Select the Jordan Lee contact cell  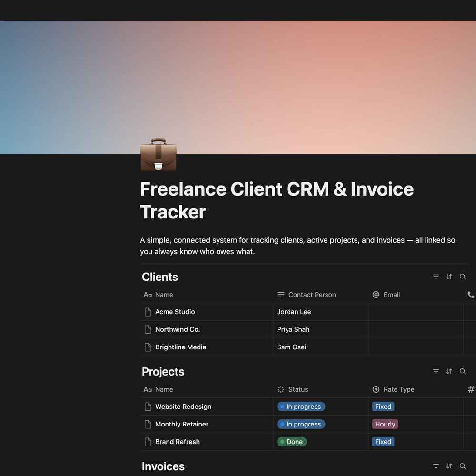pyautogui.click(x=320, y=312)
